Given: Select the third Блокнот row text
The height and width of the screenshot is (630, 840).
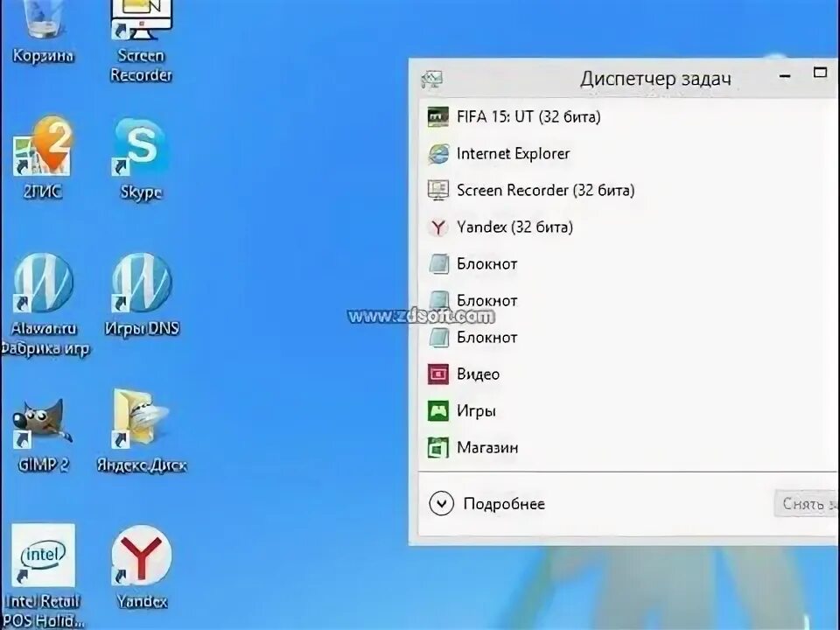Looking at the screenshot, I should [487, 338].
